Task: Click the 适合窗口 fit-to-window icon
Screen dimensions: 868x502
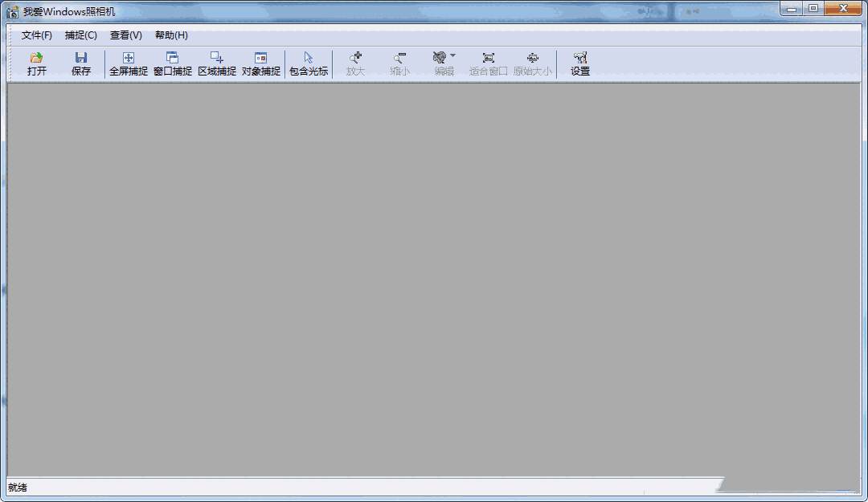Action: [x=488, y=64]
